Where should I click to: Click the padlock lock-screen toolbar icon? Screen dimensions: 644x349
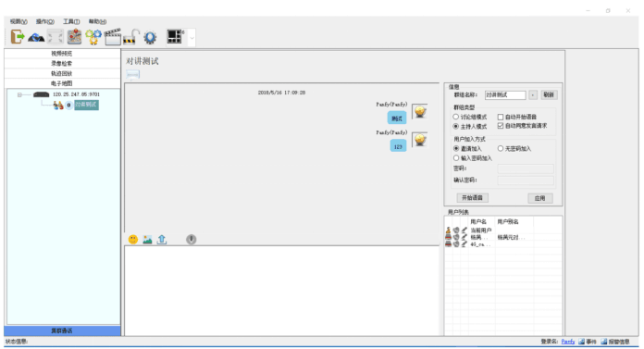point(131,37)
